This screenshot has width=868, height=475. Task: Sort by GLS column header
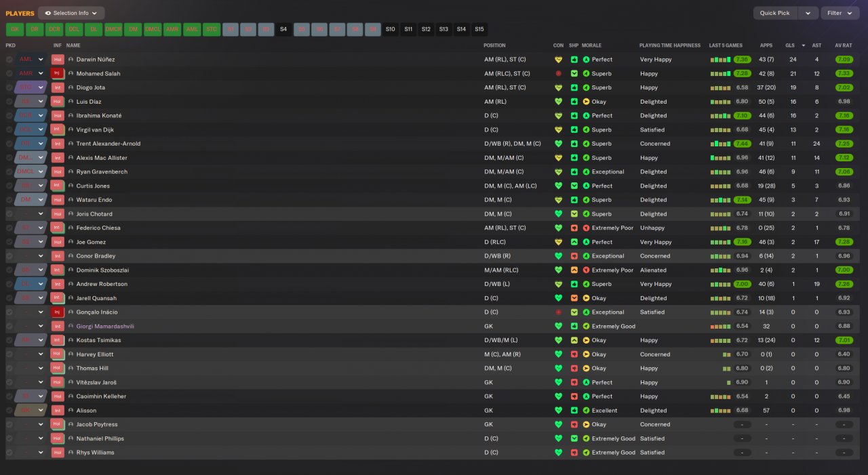click(790, 45)
